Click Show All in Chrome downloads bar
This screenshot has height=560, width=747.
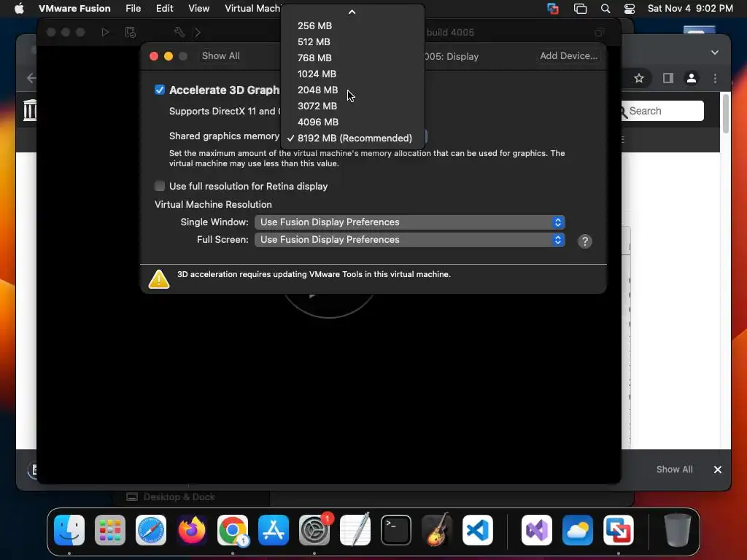674,470
